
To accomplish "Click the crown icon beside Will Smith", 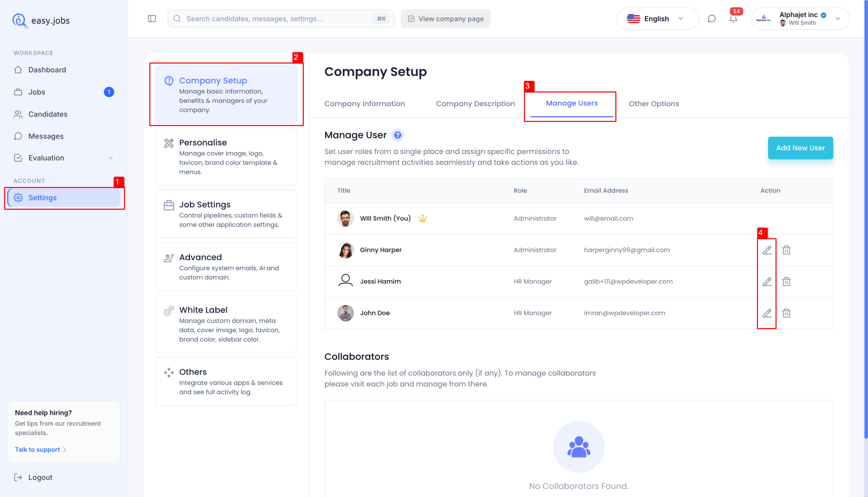I will point(422,218).
